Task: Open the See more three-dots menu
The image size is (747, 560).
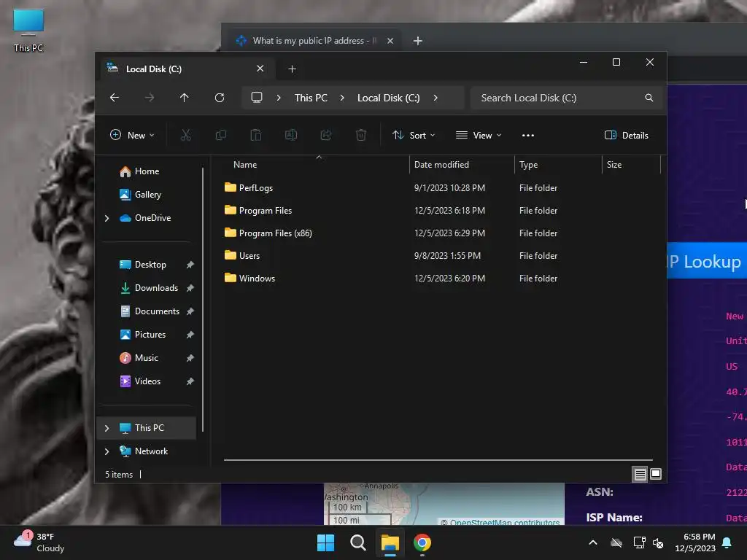Action: point(528,135)
